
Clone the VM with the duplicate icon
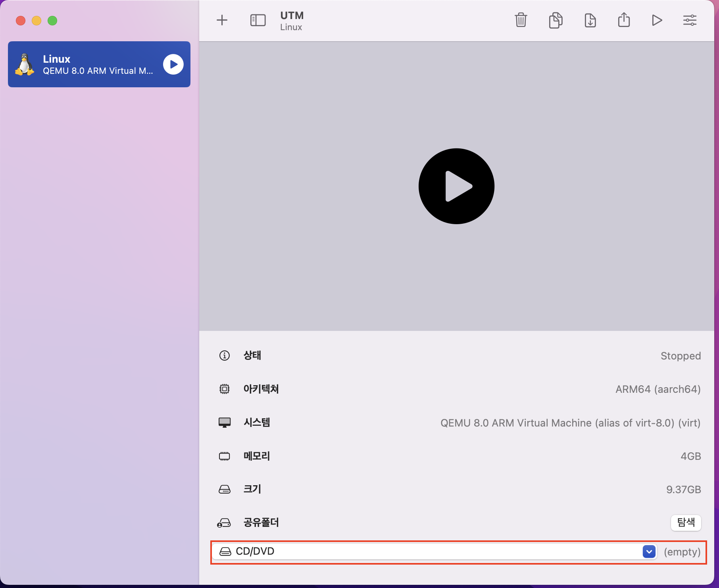[556, 20]
